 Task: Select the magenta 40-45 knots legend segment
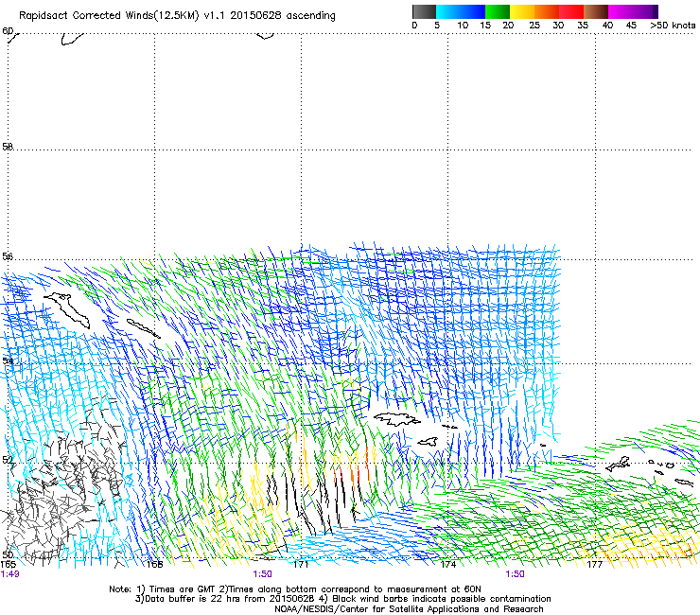[621, 11]
